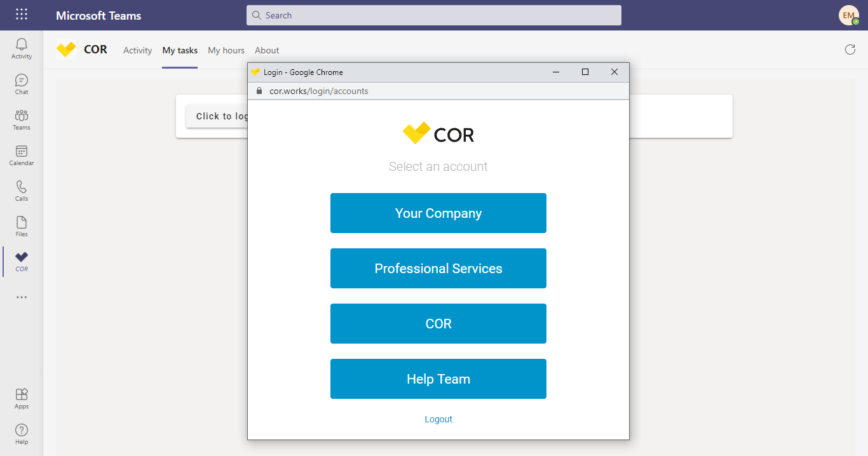
Task: Open the Teams app launcher grid
Action: coord(22,15)
